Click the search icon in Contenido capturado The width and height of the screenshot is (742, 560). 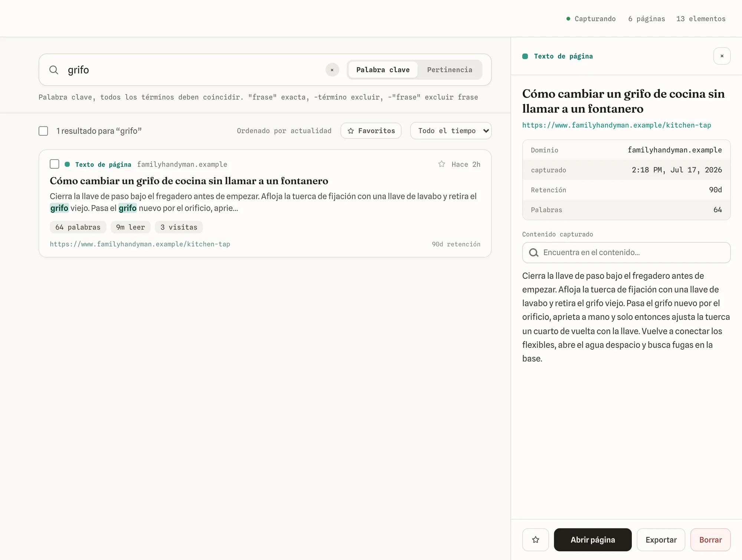tap(533, 253)
